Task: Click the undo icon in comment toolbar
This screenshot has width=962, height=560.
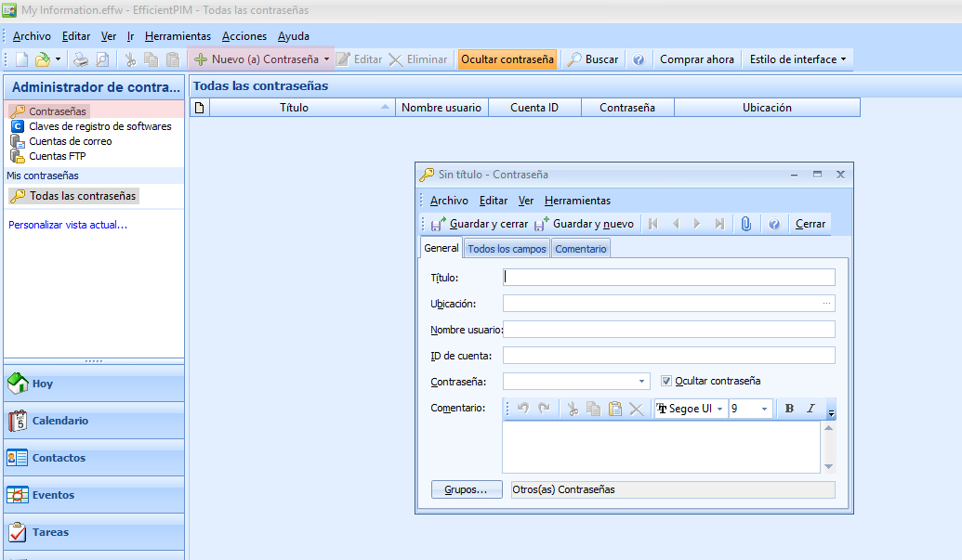Action: (x=522, y=409)
